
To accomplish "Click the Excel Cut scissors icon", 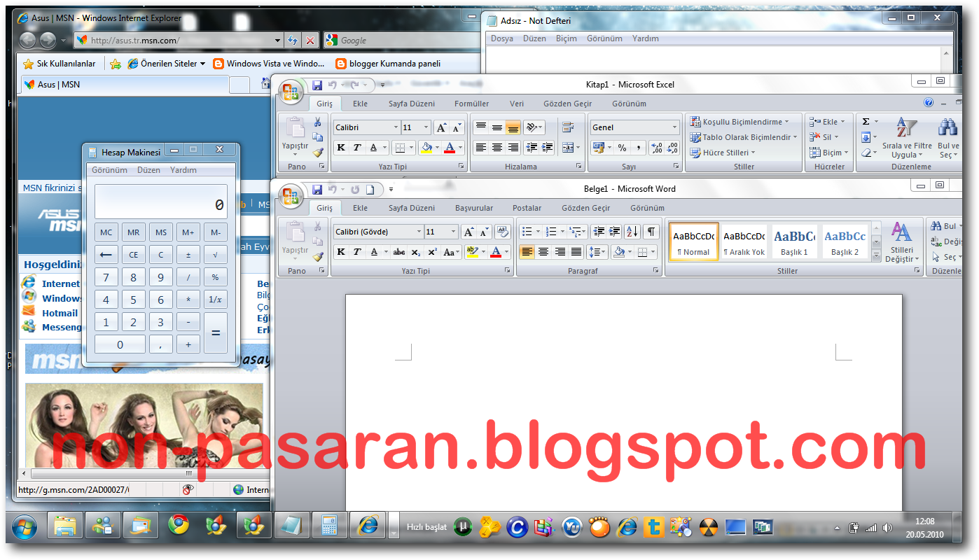I will 318,122.
